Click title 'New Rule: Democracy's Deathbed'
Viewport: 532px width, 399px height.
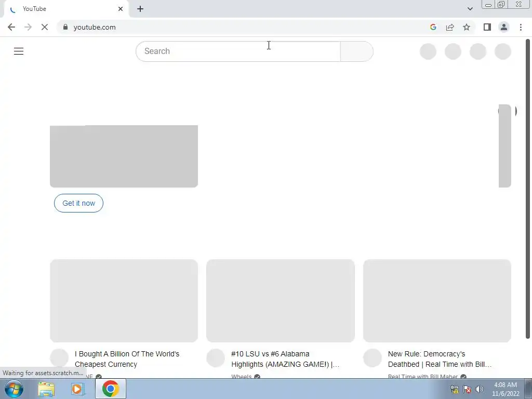click(440, 359)
